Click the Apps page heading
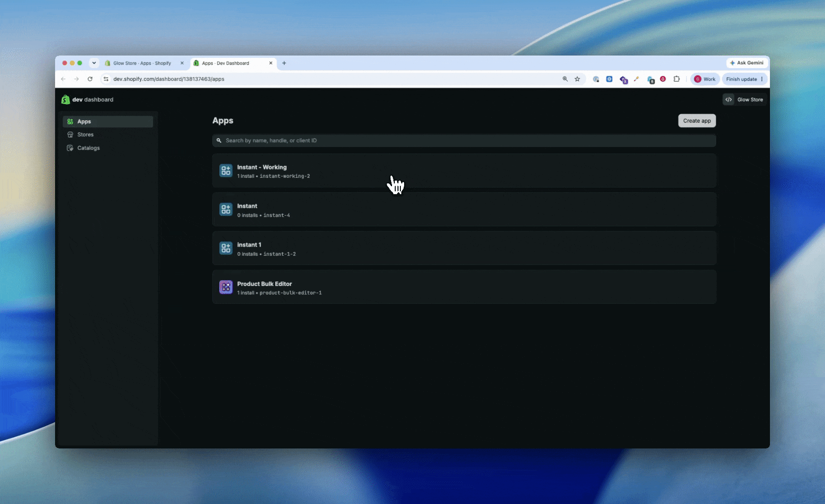Image resolution: width=825 pixels, height=504 pixels. 223,121
